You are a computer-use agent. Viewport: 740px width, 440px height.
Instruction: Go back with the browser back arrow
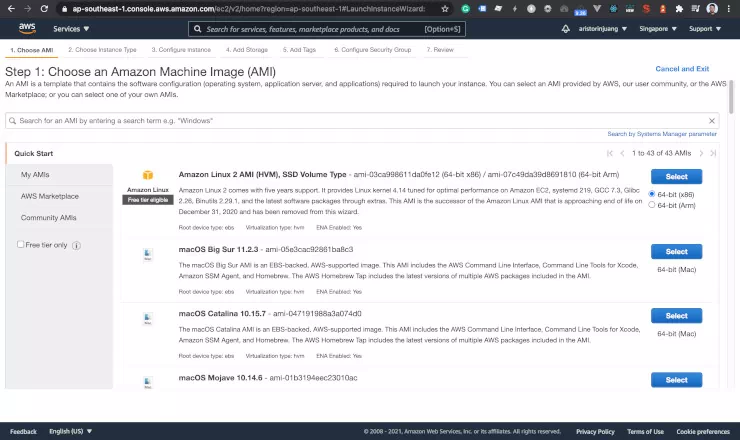(11, 8)
